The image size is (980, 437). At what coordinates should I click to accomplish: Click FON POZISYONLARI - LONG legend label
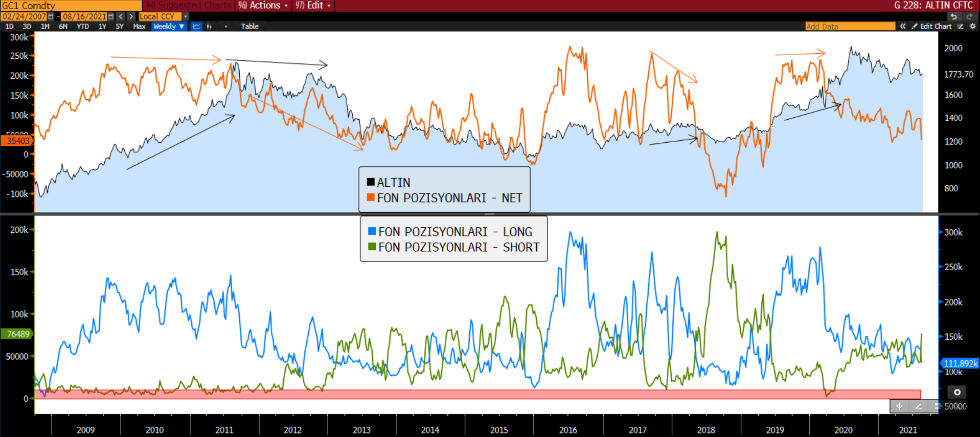click(x=455, y=232)
